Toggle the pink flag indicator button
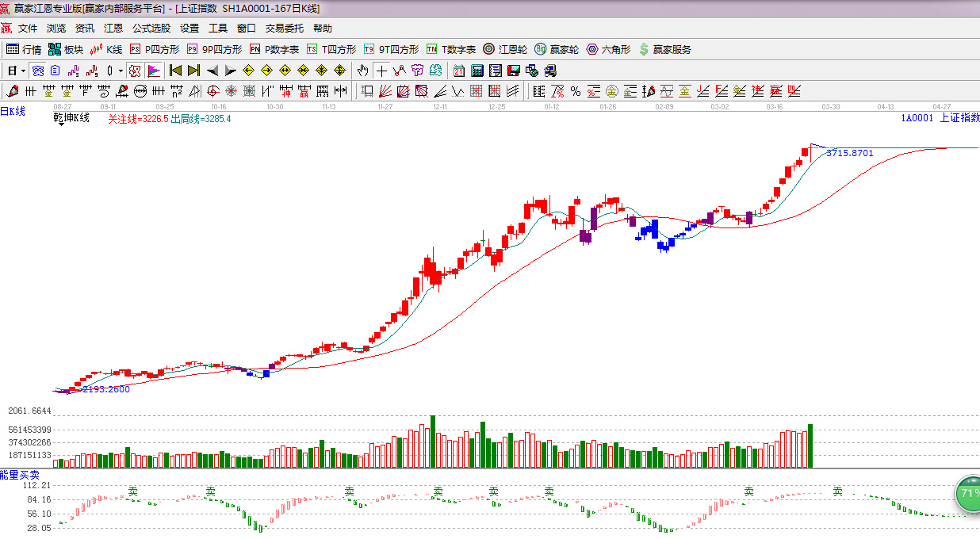 click(153, 71)
